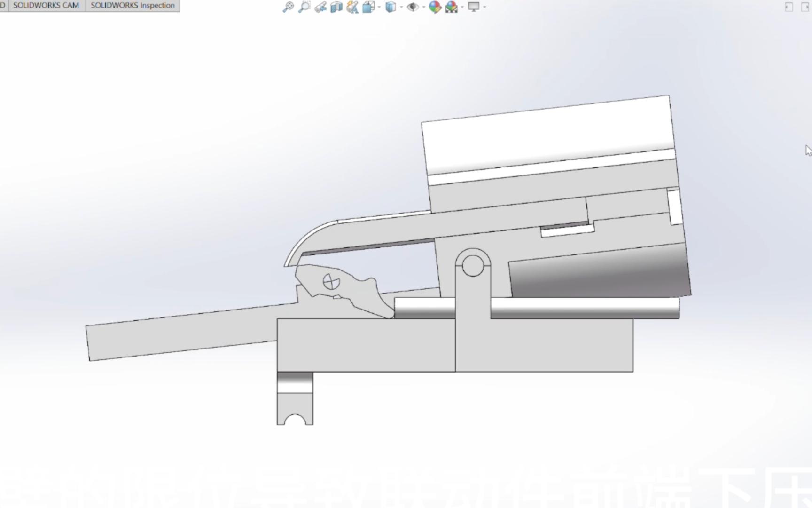Click the Zoom to Fit icon
The width and height of the screenshot is (812, 508).
tap(288, 7)
